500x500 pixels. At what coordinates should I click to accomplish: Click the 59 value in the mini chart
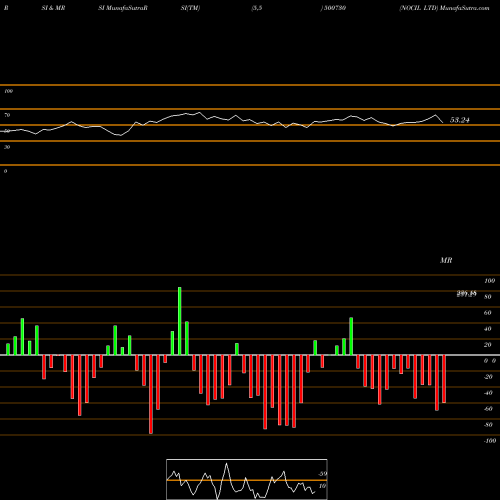click(x=323, y=474)
